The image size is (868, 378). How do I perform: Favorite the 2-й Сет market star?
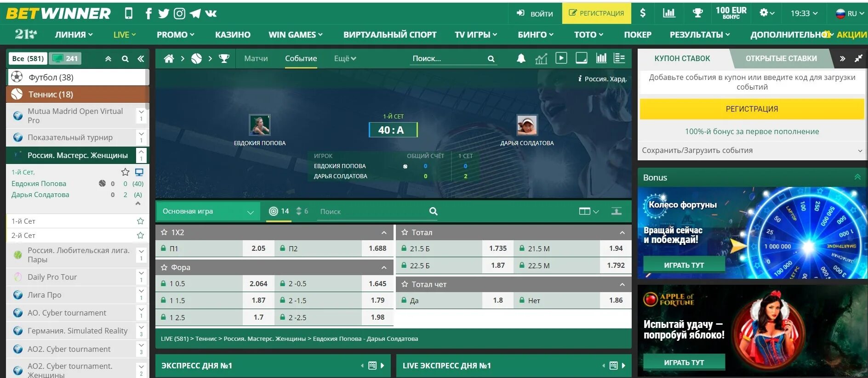pos(140,235)
